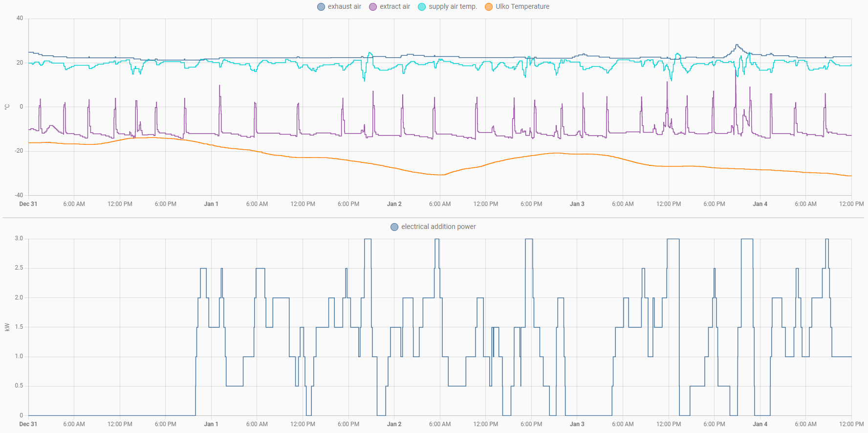This screenshot has height=433, width=868.
Task: Toggle the electrical addition power legend text
Action: point(438,227)
